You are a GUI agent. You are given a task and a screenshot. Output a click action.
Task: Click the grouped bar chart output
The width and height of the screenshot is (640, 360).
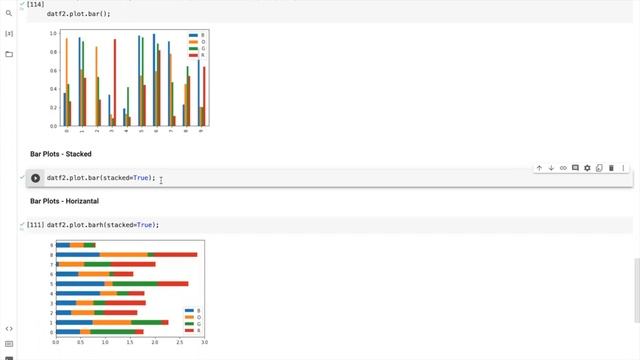(129, 80)
